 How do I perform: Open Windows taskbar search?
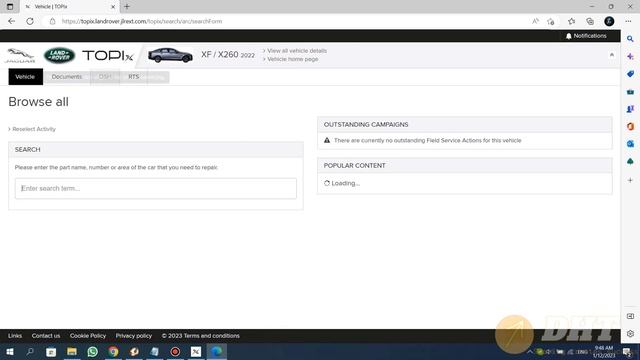tap(30, 351)
